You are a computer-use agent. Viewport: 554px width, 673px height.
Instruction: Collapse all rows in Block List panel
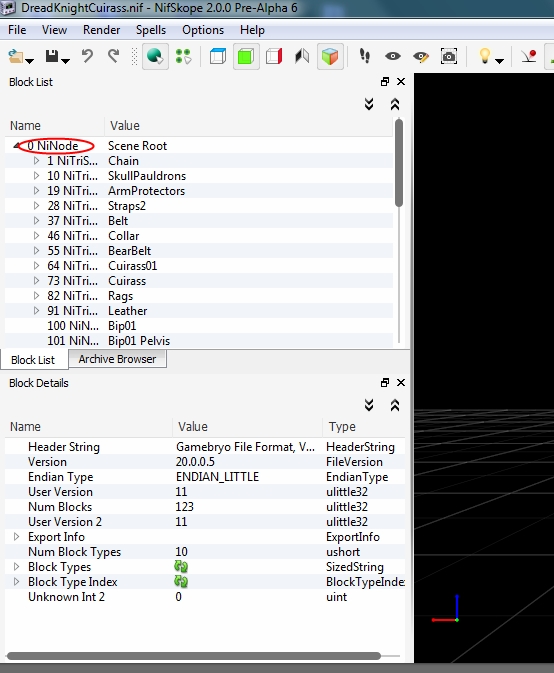(x=395, y=104)
